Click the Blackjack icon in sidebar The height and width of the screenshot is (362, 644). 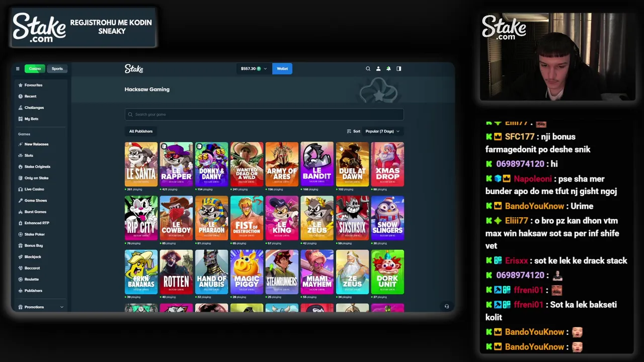(x=20, y=256)
